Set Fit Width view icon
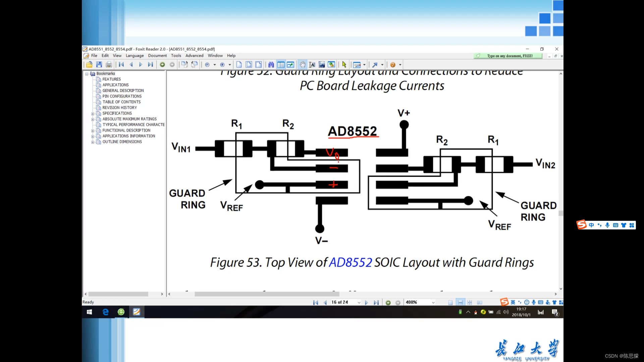 259,65
